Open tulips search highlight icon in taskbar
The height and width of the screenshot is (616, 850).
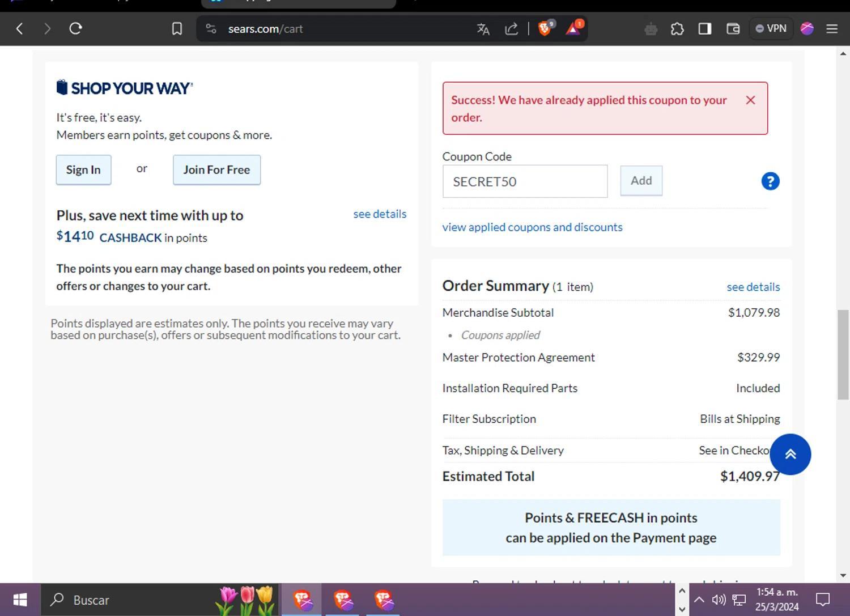tap(246, 600)
